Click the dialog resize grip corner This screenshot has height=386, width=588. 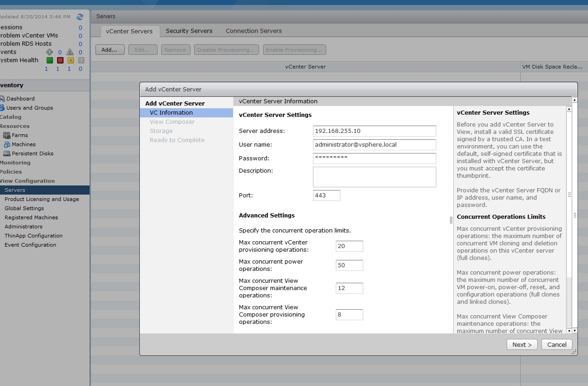[x=574, y=353]
